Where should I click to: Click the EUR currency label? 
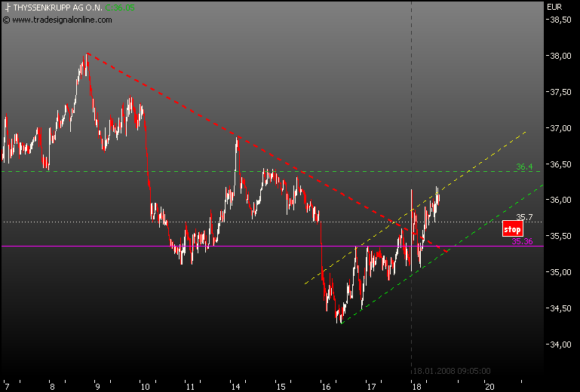coord(554,8)
